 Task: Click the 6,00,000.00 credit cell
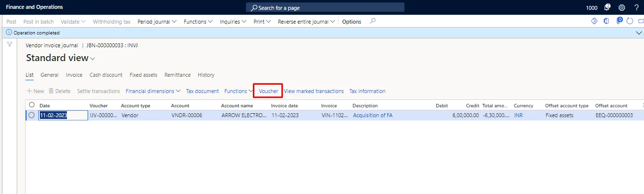click(465, 115)
